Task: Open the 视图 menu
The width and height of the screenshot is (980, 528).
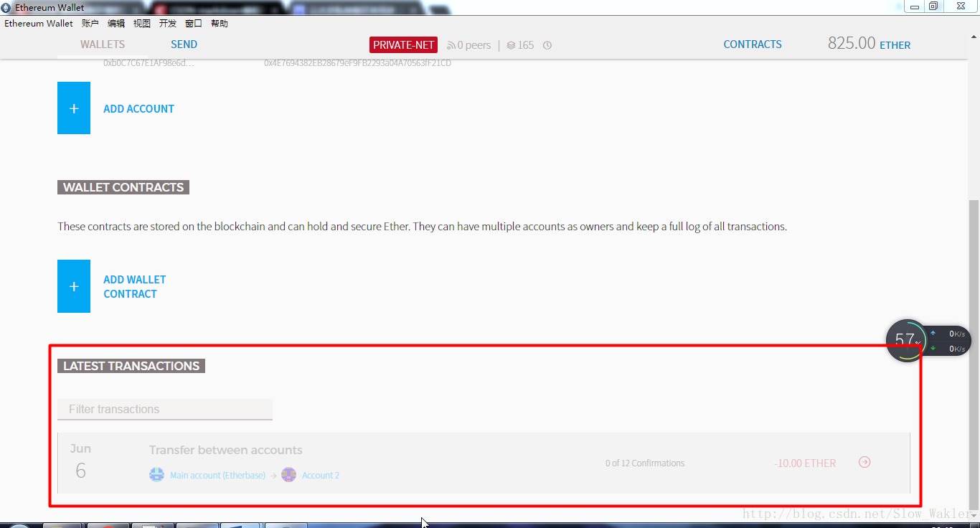Action: coord(142,24)
